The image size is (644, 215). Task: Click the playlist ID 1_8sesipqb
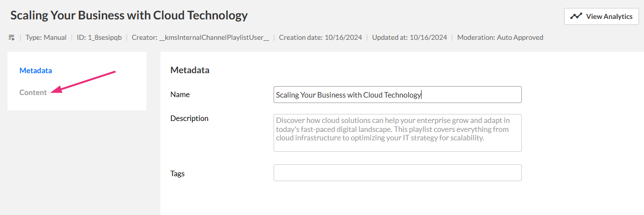tap(99, 37)
